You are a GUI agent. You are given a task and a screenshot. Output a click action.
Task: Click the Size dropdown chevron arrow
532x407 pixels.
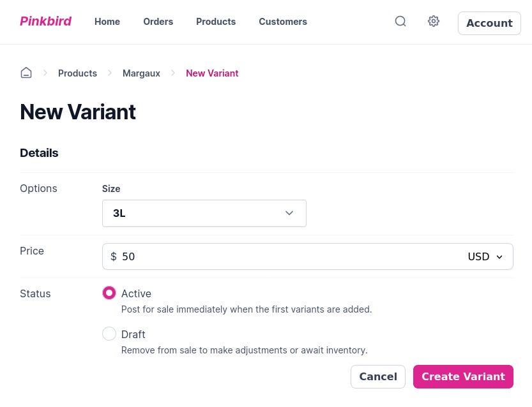(289, 213)
